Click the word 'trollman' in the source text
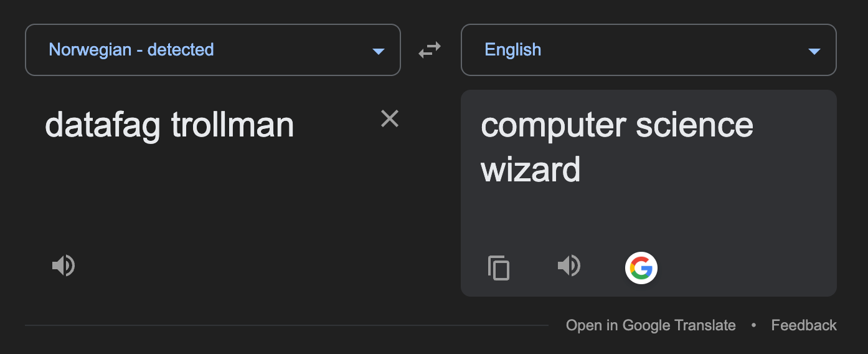 (x=232, y=125)
